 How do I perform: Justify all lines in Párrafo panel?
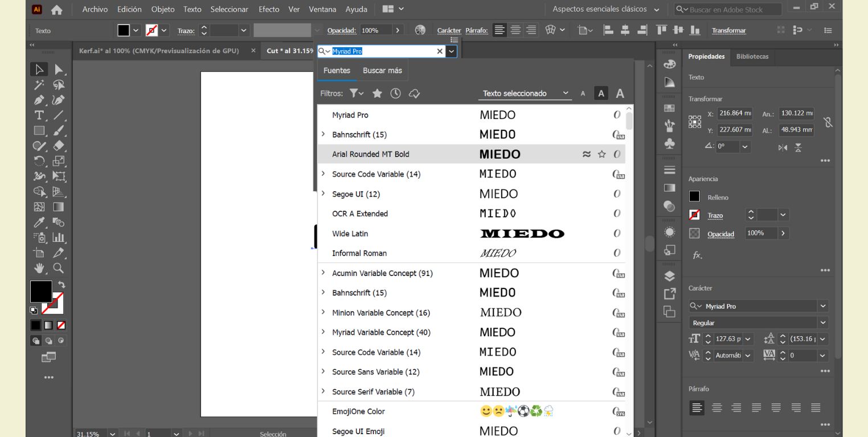[816, 407]
